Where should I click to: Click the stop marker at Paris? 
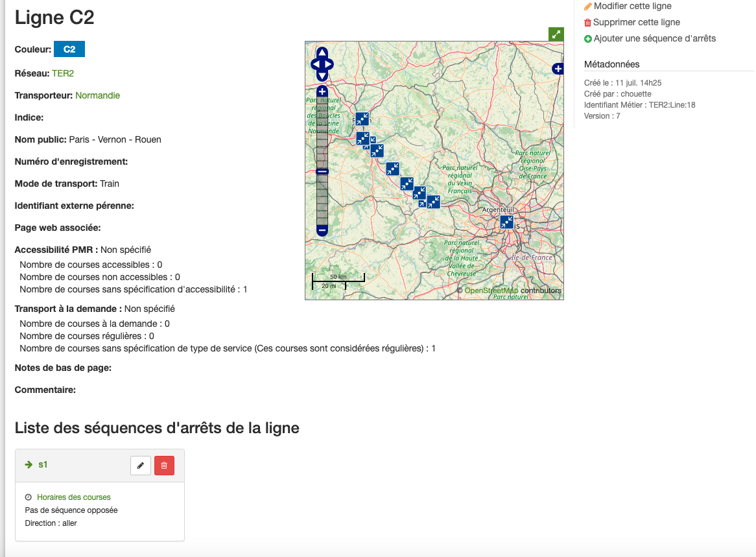506,222
